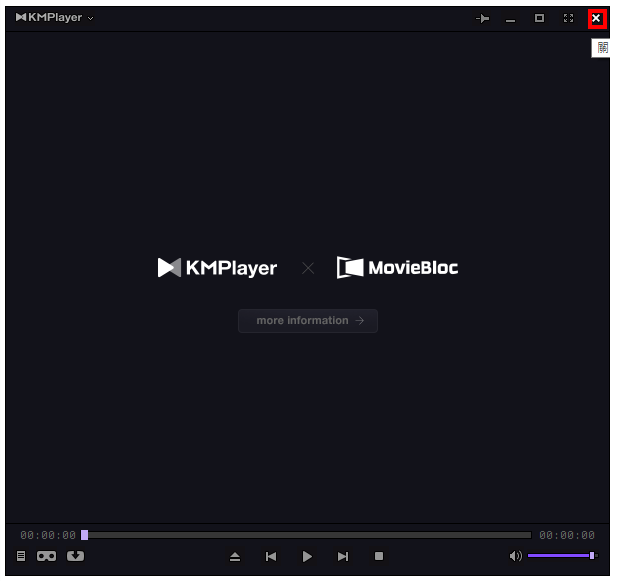This screenshot has width=618, height=581.
Task: Open the KMPlayer main menu dropdown
Action: 54,18
